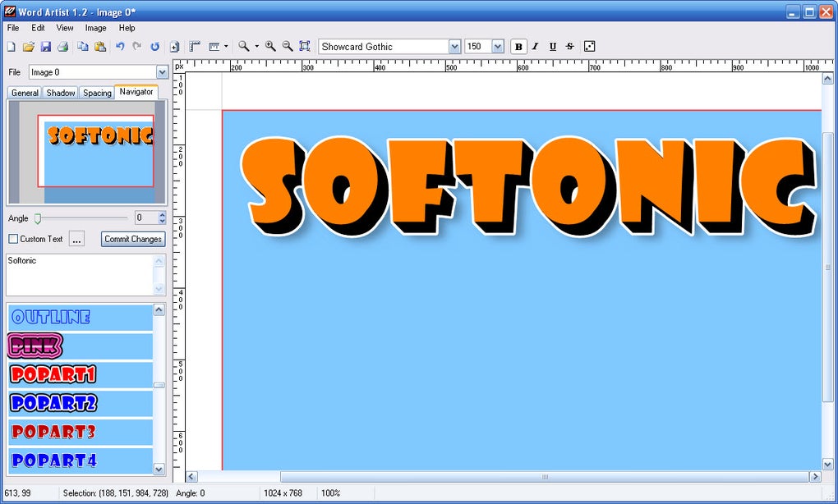This screenshot has width=838, height=504.
Task: Print the image via the printer icon
Action: (63, 47)
